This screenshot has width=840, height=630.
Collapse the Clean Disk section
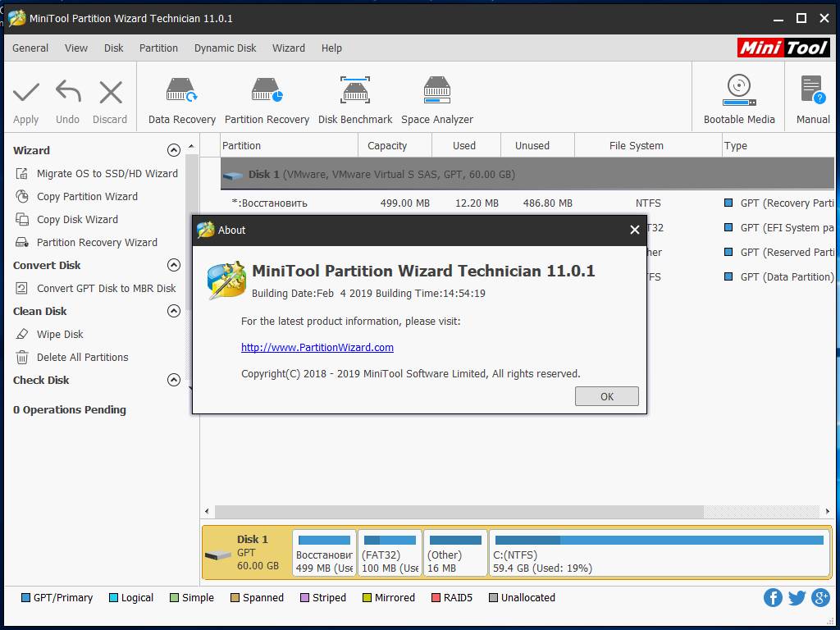(173, 311)
